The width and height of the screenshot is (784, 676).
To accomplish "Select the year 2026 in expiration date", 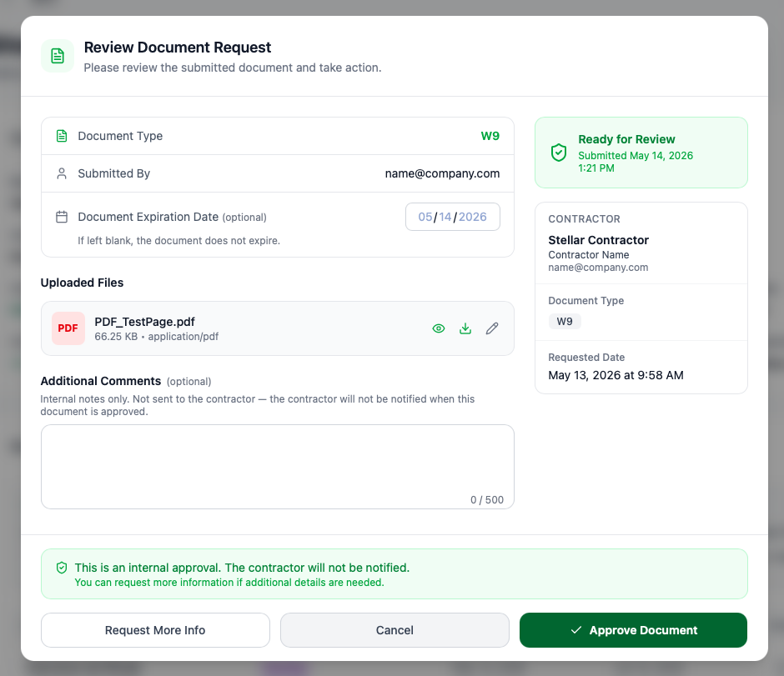I will [x=473, y=217].
